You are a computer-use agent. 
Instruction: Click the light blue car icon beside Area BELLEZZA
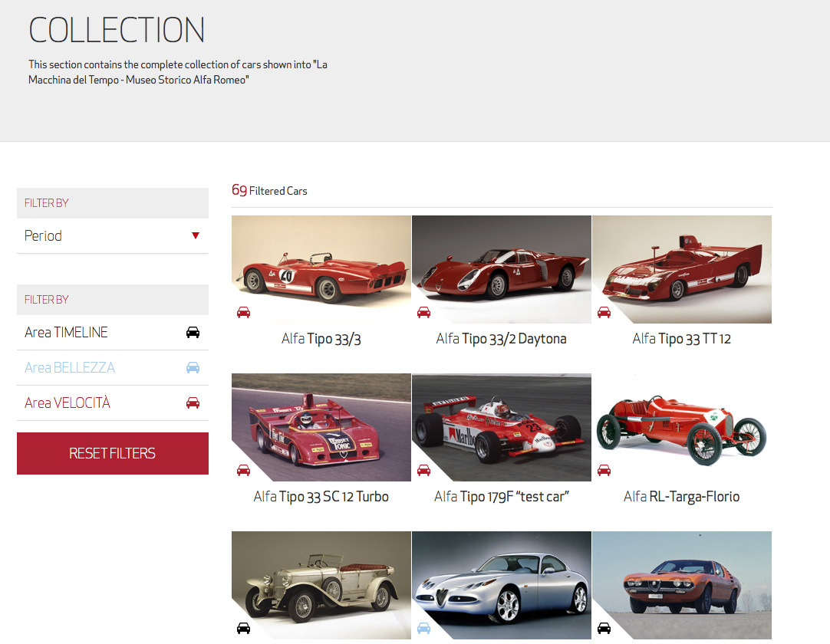coord(193,368)
